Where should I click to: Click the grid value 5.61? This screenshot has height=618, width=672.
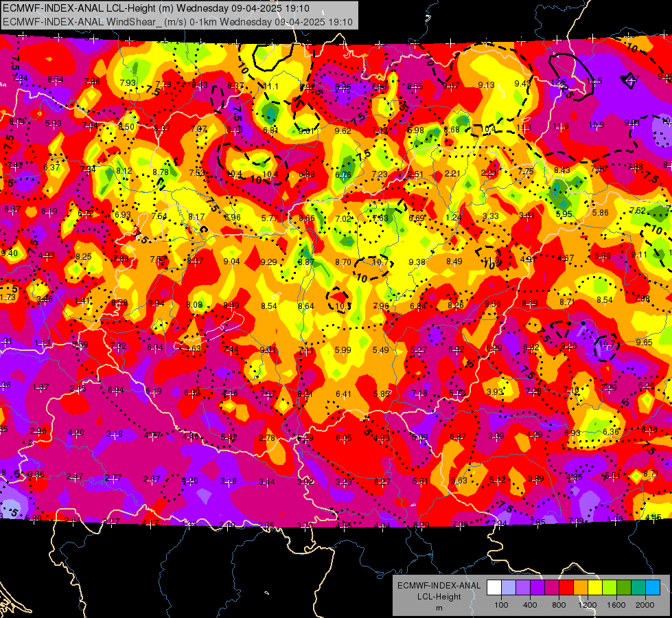420,481
